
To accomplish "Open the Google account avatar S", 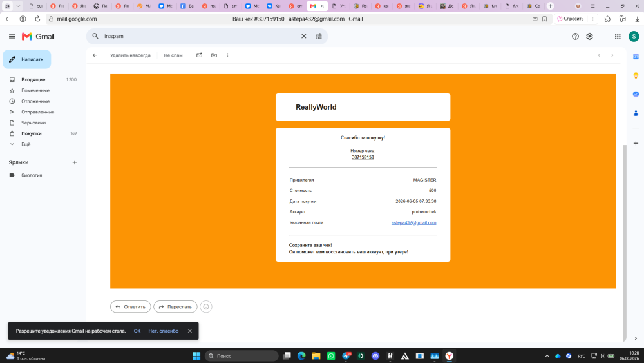I will coord(634,36).
